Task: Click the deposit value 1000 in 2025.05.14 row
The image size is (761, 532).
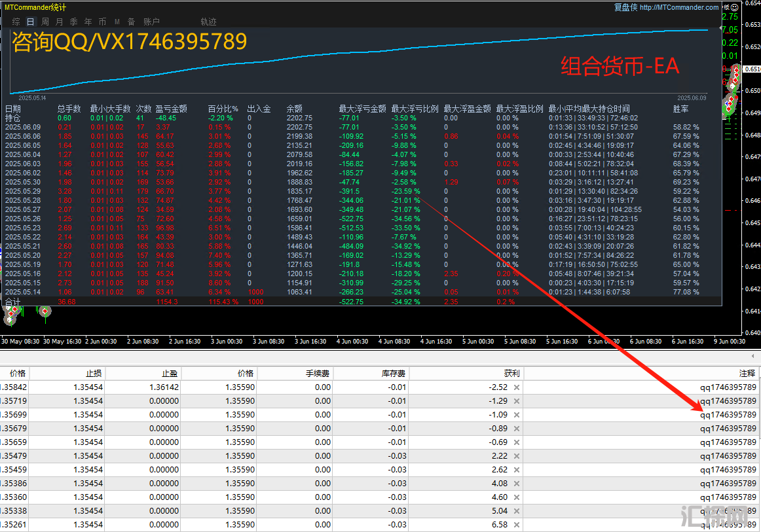Action: [x=255, y=292]
